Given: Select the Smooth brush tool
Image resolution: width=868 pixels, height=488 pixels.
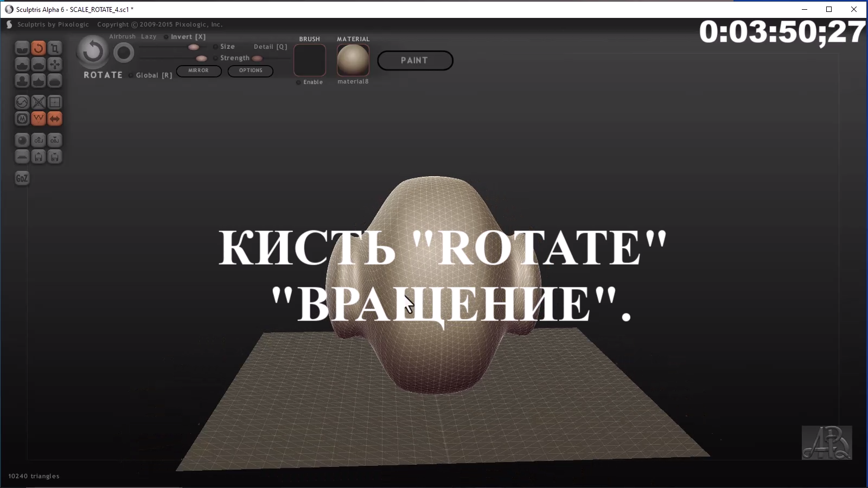Looking at the screenshot, I should click(x=55, y=80).
